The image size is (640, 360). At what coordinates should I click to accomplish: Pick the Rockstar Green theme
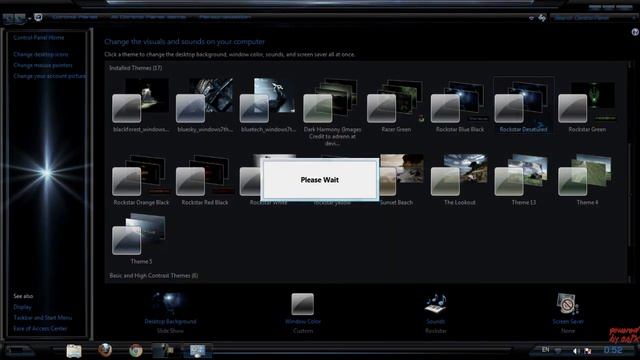pyautogui.click(x=587, y=105)
